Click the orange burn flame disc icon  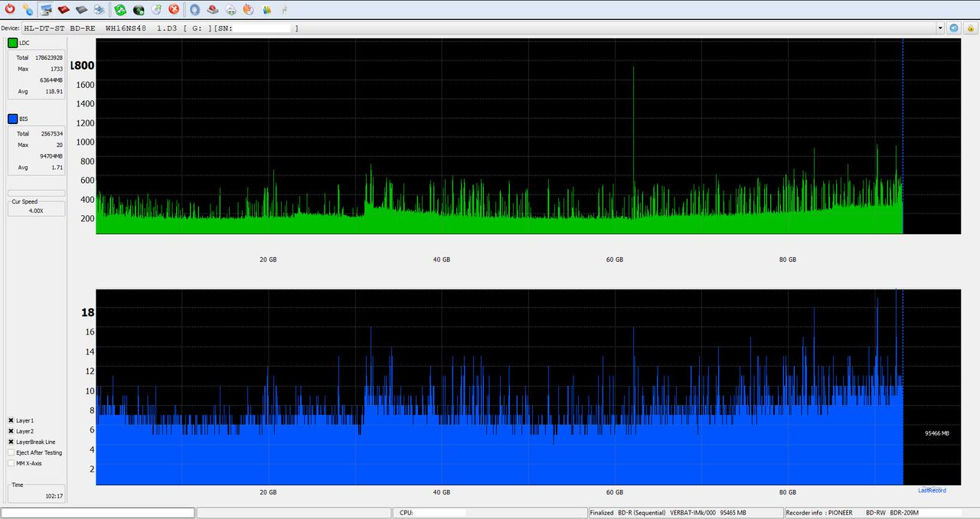click(x=248, y=9)
